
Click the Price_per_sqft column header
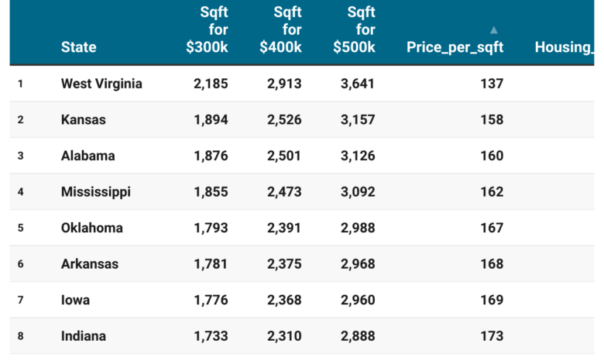pos(455,47)
